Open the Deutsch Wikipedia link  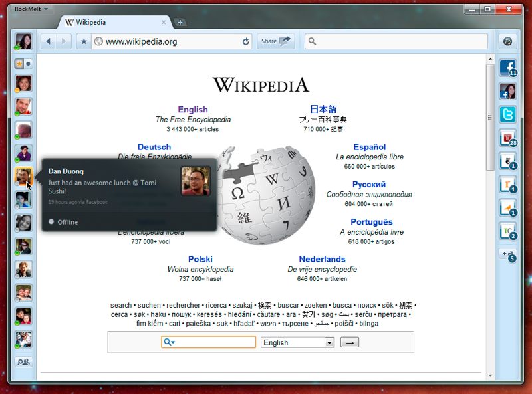pos(154,147)
